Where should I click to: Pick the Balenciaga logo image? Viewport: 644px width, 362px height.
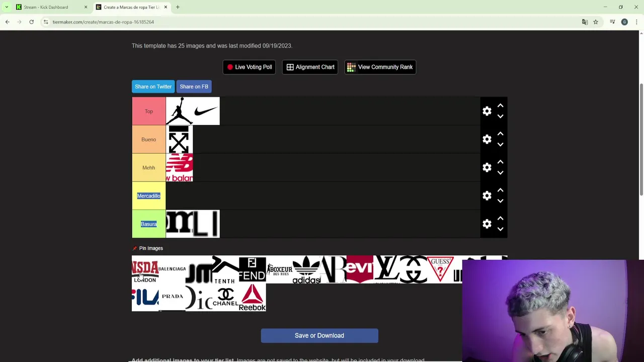coord(172,269)
